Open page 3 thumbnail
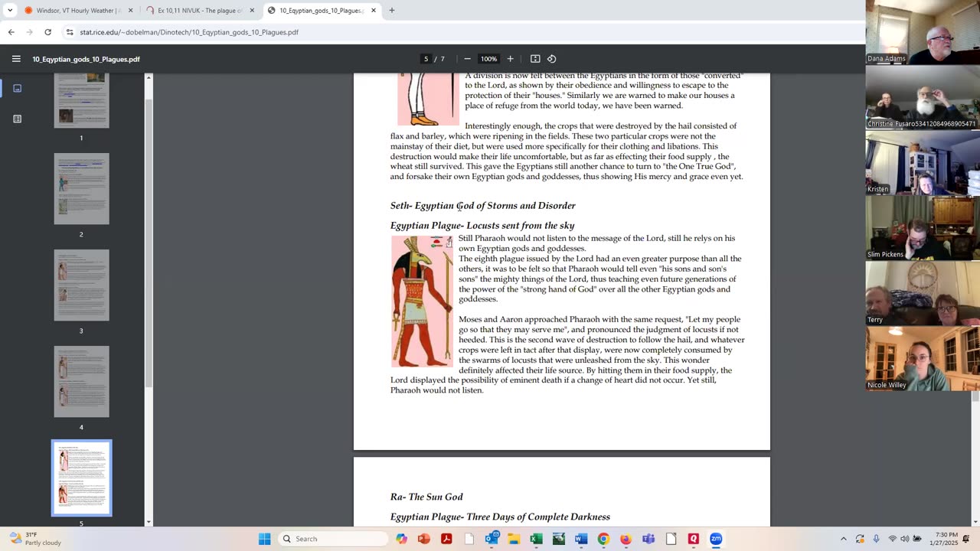This screenshot has width=980, height=551. coord(81,285)
